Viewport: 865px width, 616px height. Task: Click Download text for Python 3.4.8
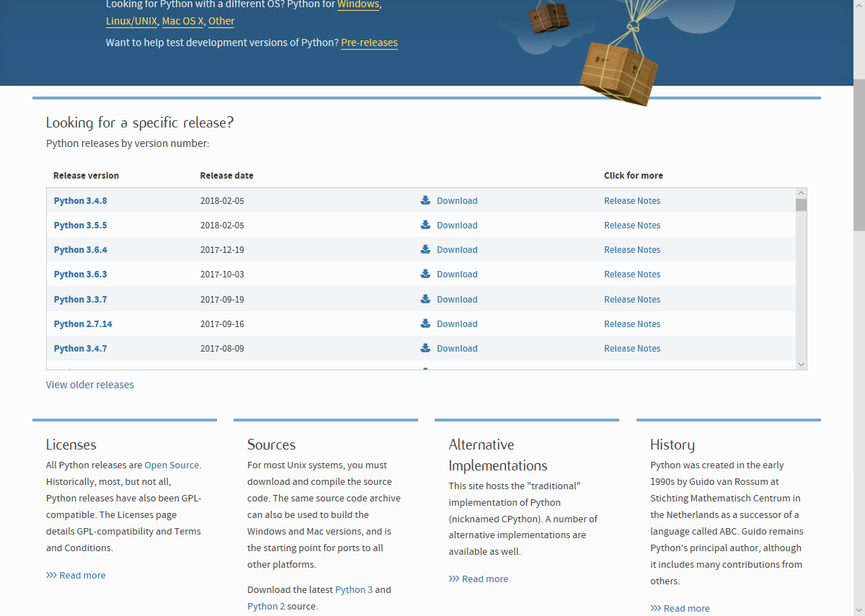[457, 201]
